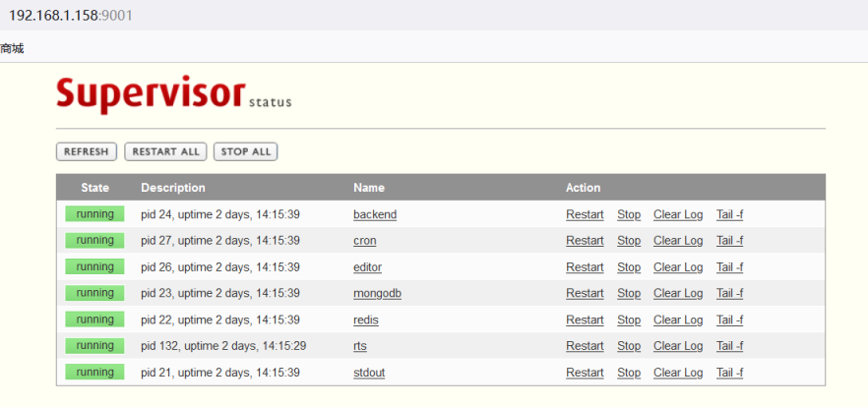The image size is (868, 407).
Task: Open the mongodb process link
Action: coord(377,294)
